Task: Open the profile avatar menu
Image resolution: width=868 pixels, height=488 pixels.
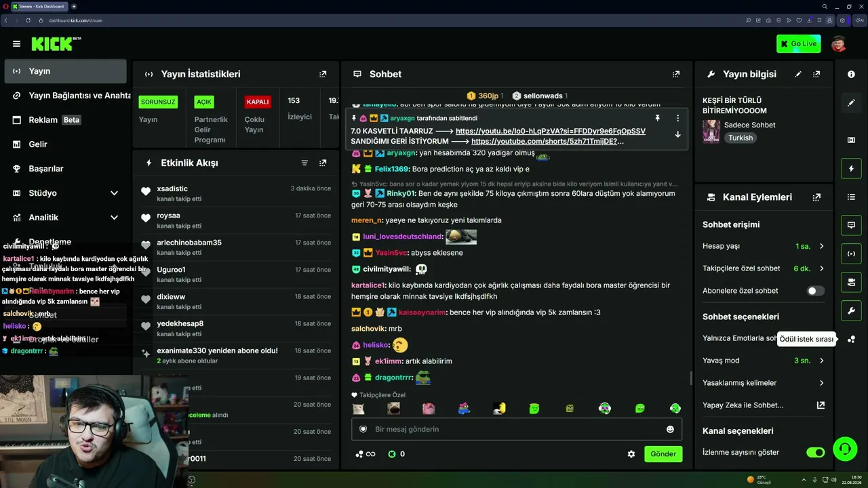Action: (x=839, y=44)
